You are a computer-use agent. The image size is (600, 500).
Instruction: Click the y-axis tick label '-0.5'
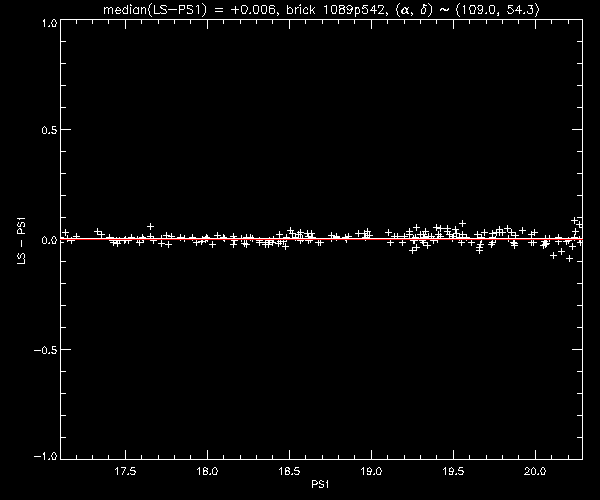click(46, 350)
